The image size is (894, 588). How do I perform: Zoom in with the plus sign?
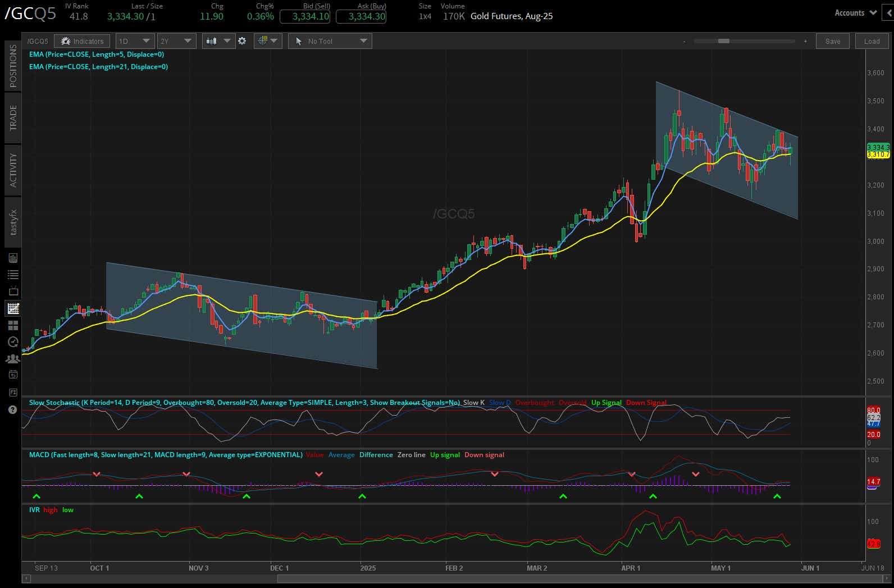click(x=805, y=41)
